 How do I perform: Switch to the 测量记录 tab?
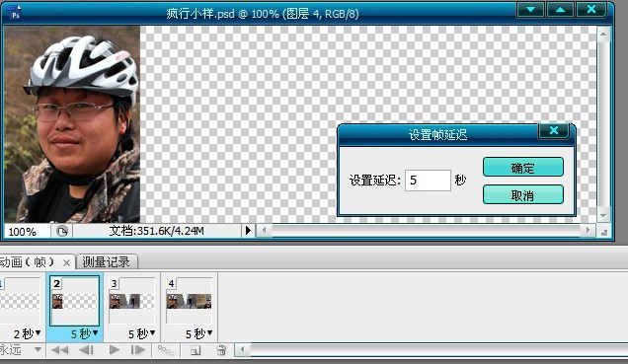[x=106, y=262]
